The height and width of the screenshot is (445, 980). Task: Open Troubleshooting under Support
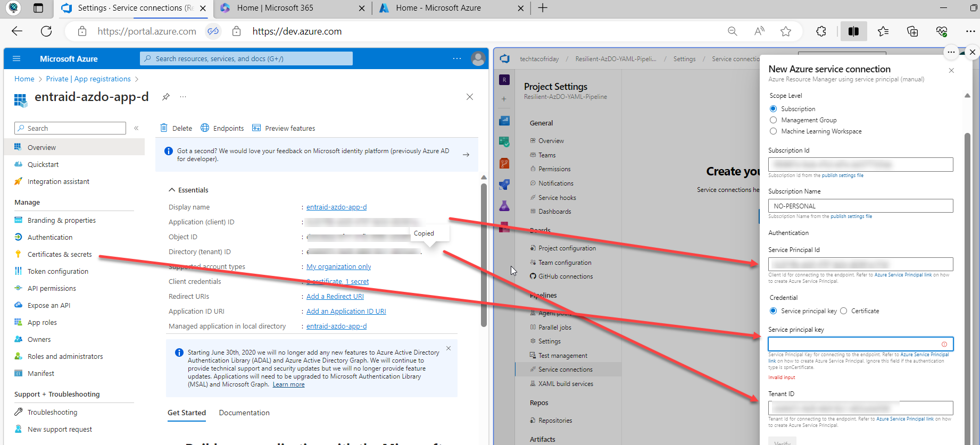52,412
